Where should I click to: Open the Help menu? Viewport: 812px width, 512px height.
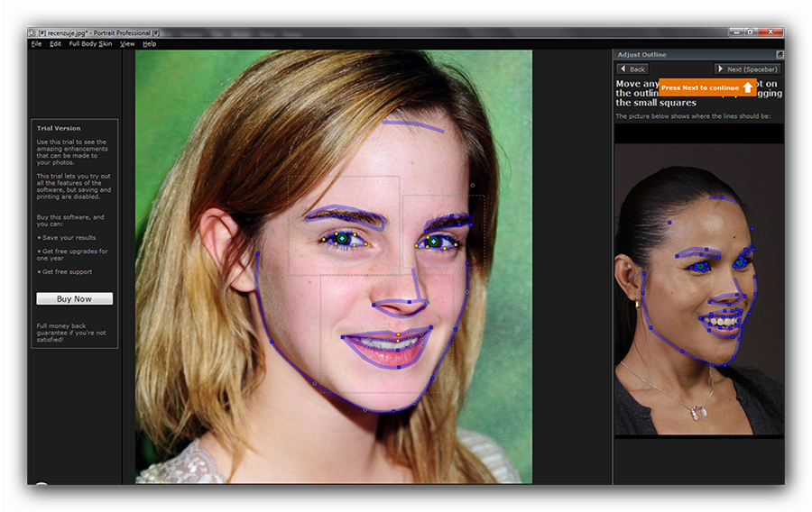point(150,44)
